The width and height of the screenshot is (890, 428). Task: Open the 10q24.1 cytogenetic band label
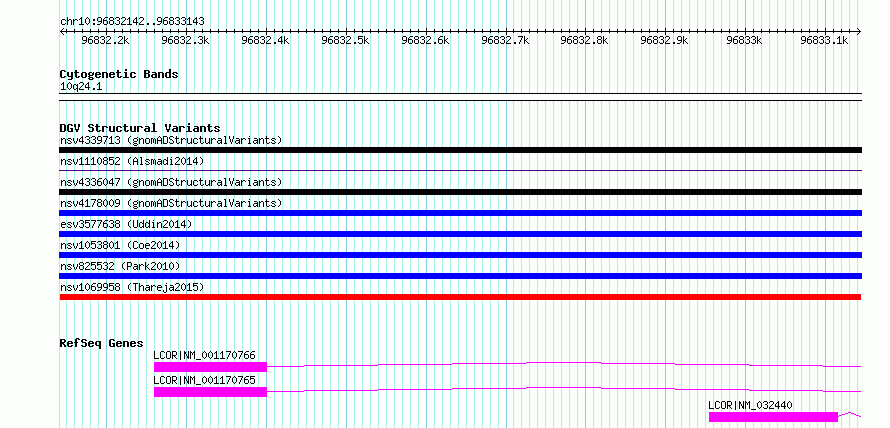(81, 87)
